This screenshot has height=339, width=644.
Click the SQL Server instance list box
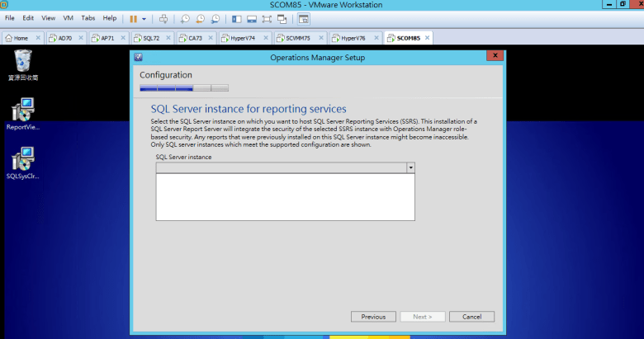click(x=285, y=197)
